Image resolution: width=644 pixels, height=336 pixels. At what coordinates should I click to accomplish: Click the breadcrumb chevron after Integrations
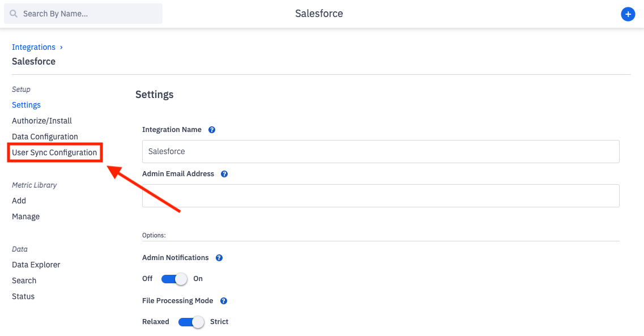click(x=61, y=47)
